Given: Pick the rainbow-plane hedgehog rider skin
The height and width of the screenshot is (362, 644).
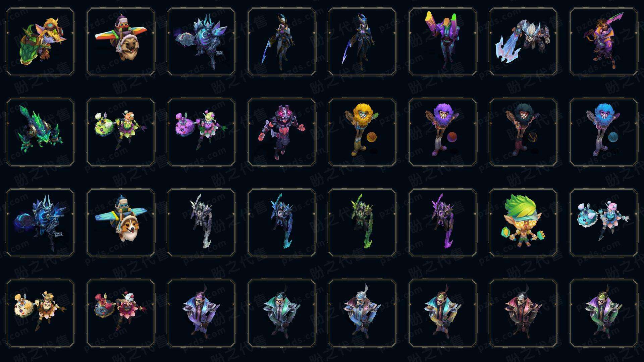Looking at the screenshot, I should [121, 42].
